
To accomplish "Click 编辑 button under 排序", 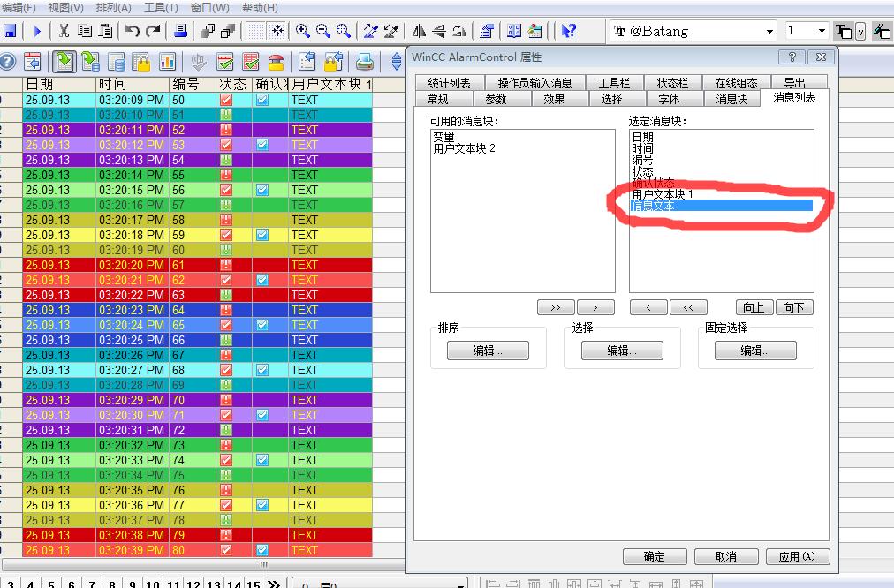I will pos(488,351).
